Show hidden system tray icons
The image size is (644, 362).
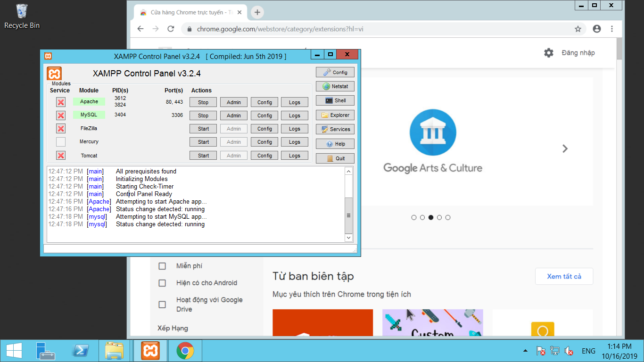click(525, 351)
